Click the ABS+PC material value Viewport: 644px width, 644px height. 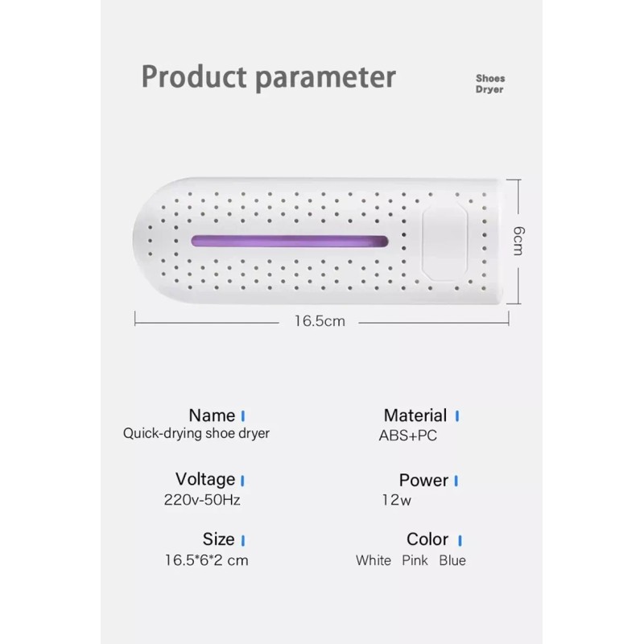(408, 436)
